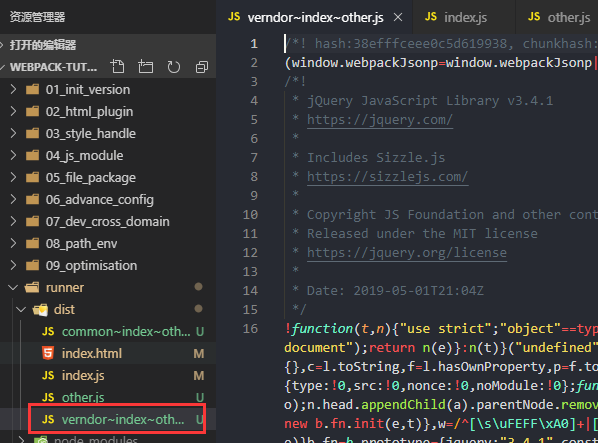The image size is (598, 443).
Task: Click JS icon beside other.js in tree
Action: pos(48,398)
